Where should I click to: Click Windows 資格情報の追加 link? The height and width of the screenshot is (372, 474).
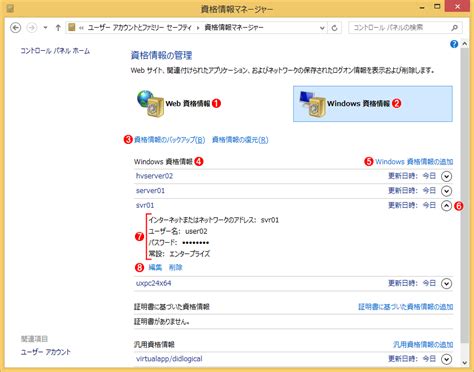[x=414, y=162]
